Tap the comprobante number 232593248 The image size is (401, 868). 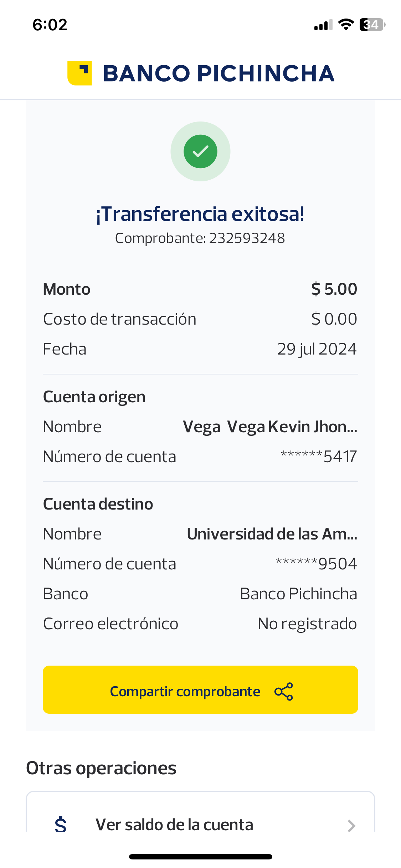click(x=247, y=238)
